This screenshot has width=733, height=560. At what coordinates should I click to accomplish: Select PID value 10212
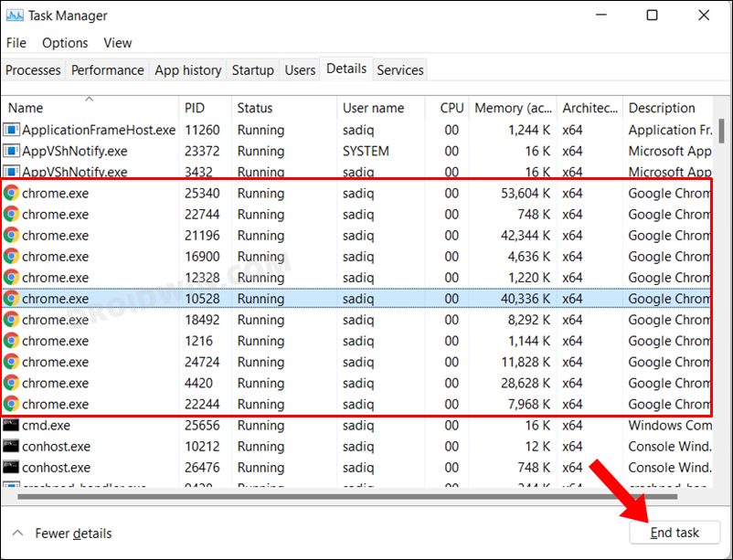coord(202,446)
